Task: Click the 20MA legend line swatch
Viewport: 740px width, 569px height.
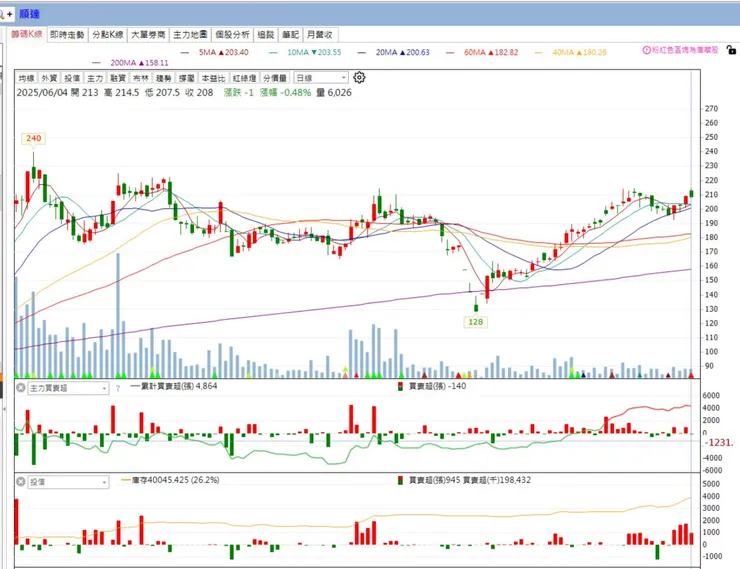Action: [x=362, y=52]
